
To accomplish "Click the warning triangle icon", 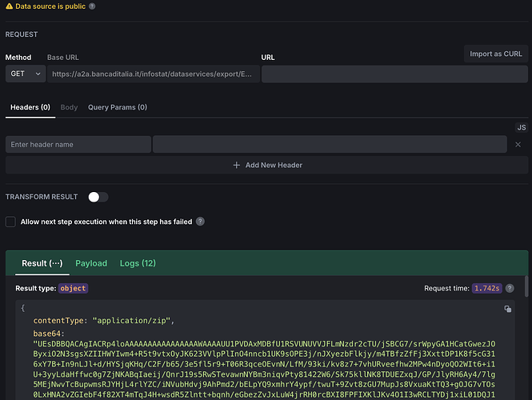I will pos(9,6).
